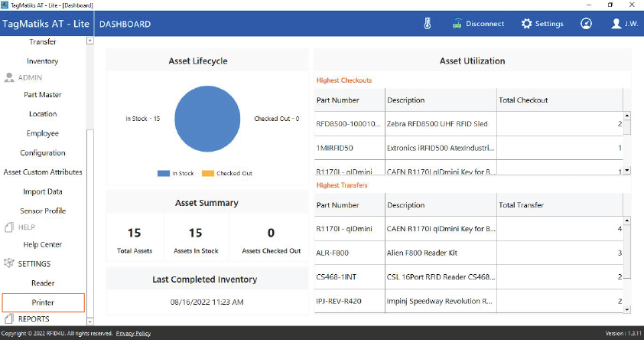Click the Import Data sidebar item
Image resolution: width=644 pixels, height=340 pixels.
pyautogui.click(x=43, y=191)
